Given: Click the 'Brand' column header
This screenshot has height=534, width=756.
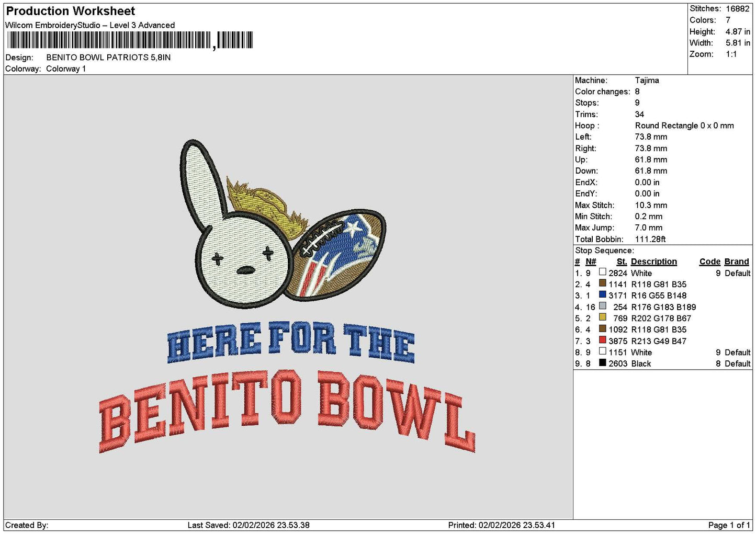Looking at the screenshot, I should click(x=737, y=262).
